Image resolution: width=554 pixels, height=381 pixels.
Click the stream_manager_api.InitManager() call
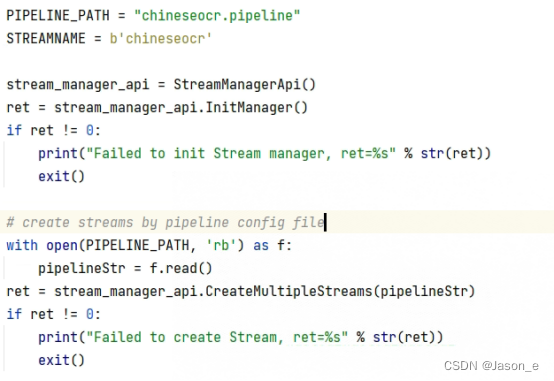pos(181,108)
